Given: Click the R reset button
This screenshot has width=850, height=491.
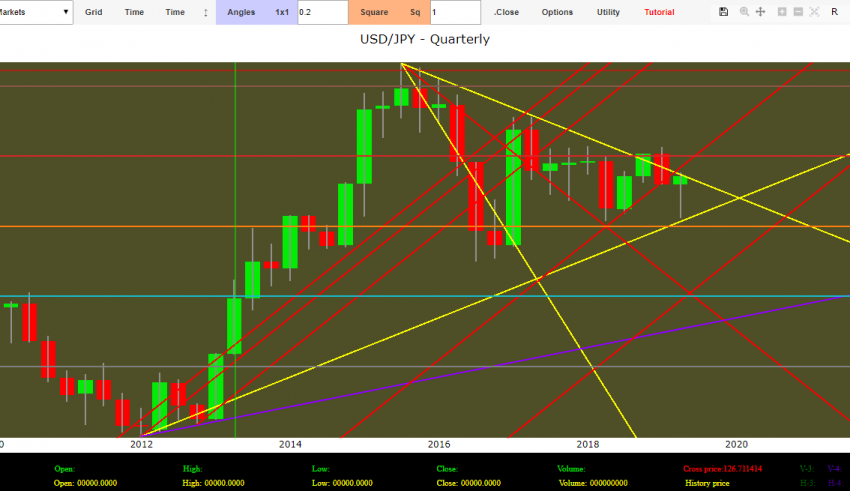Looking at the screenshot, I should 834,12.
